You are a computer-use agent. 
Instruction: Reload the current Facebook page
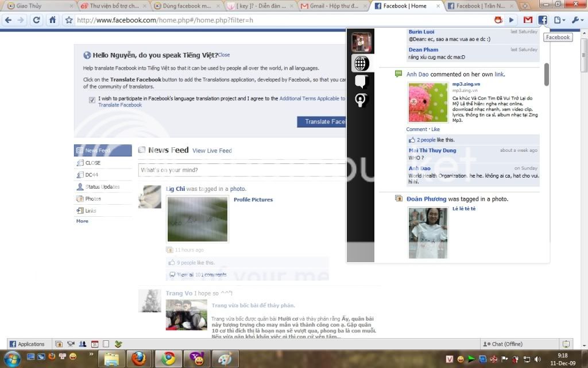tap(36, 20)
